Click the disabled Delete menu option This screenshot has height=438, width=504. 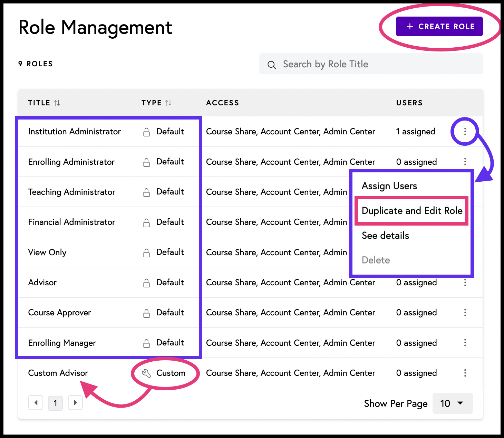point(376,260)
